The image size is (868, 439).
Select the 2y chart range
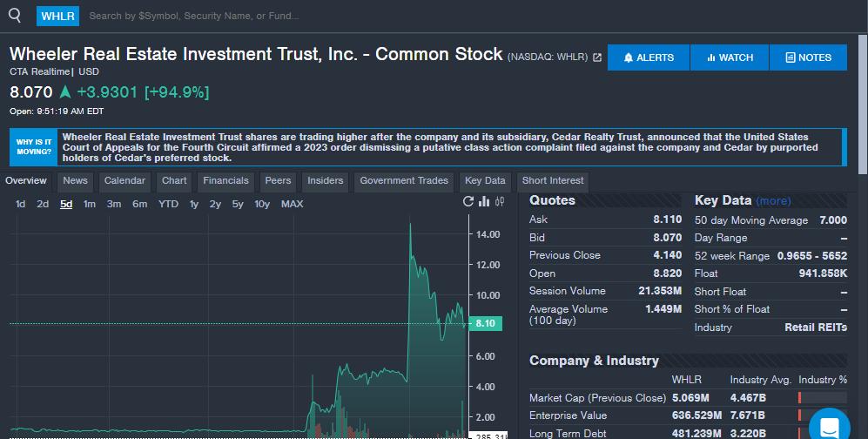[215, 205]
